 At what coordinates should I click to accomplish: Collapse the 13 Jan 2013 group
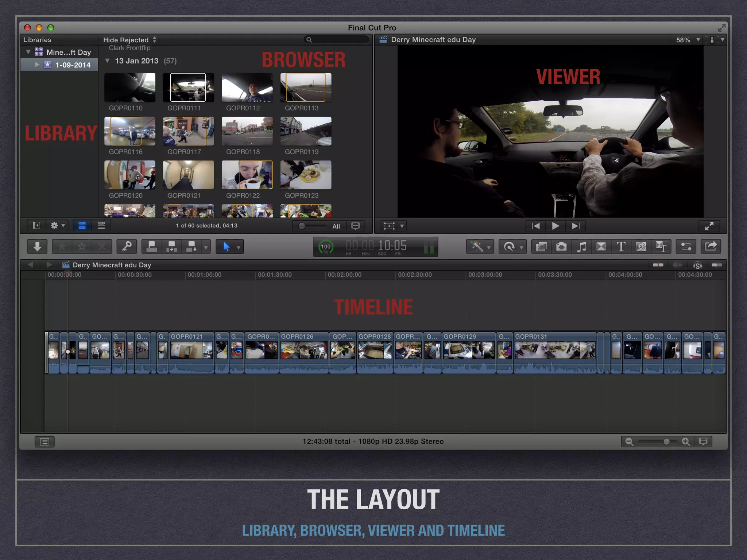coord(107,61)
